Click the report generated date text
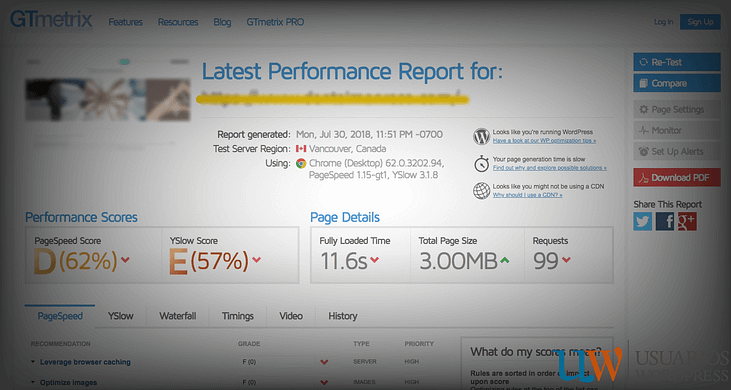This screenshot has height=390, width=731. coord(369,135)
